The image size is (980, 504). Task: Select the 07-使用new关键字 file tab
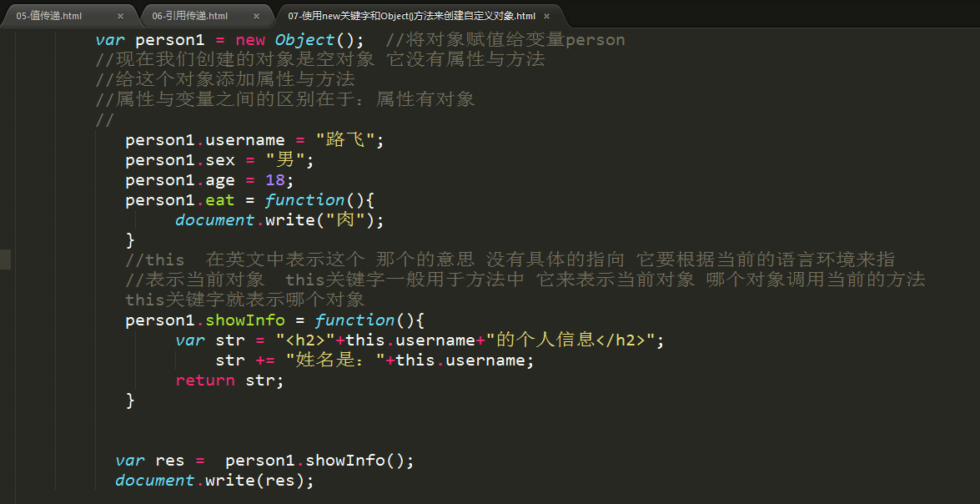pyautogui.click(x=411, y=16)
